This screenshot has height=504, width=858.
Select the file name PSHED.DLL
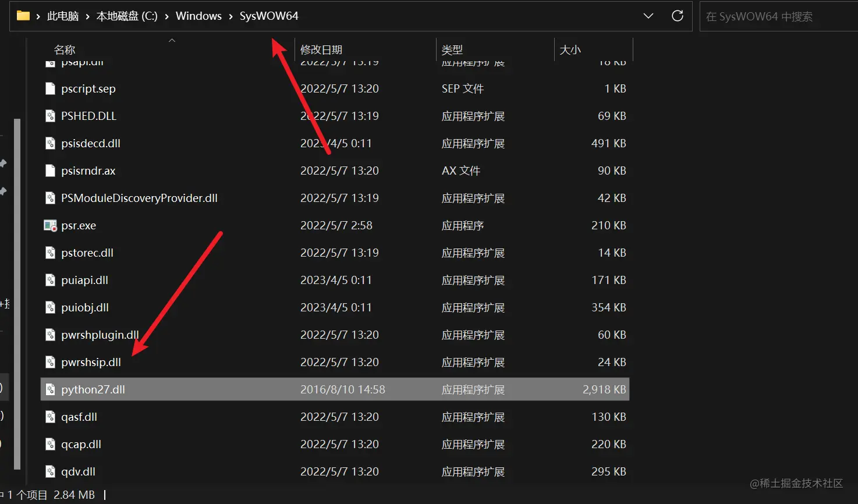click(x=88, y=116)
